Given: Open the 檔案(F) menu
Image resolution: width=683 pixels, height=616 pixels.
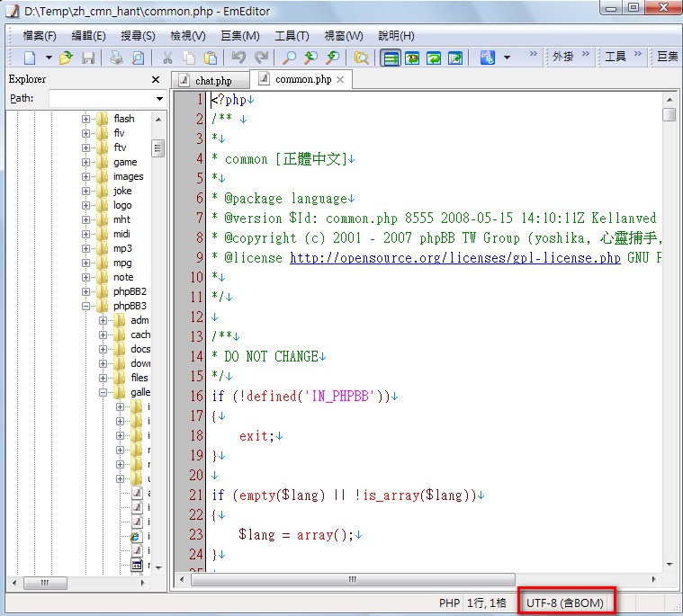Looking at the screenshot, I should (x=40, y=36).
